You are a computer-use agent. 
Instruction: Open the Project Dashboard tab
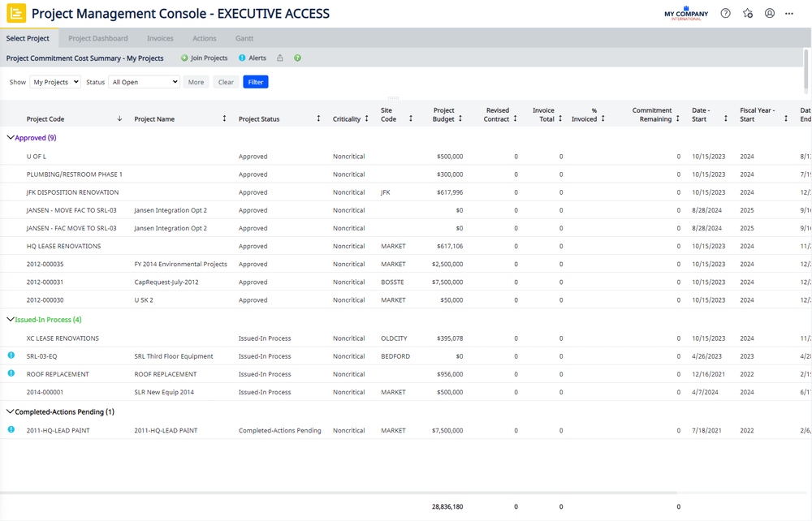[x=97, y=38]
